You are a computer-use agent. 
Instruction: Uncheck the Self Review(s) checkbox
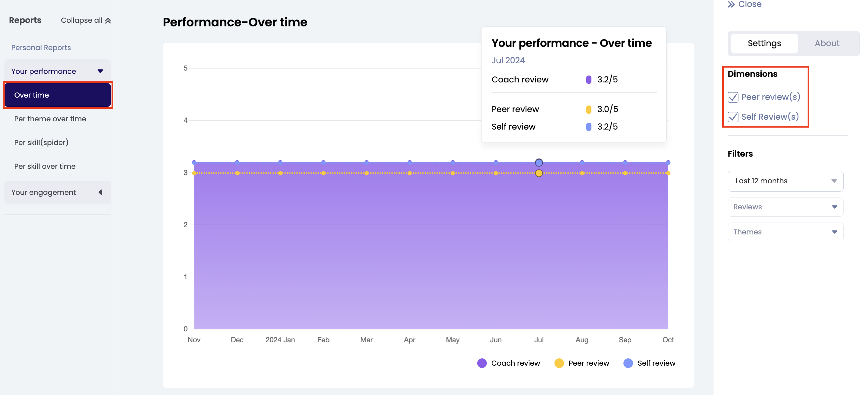point(733,117)
